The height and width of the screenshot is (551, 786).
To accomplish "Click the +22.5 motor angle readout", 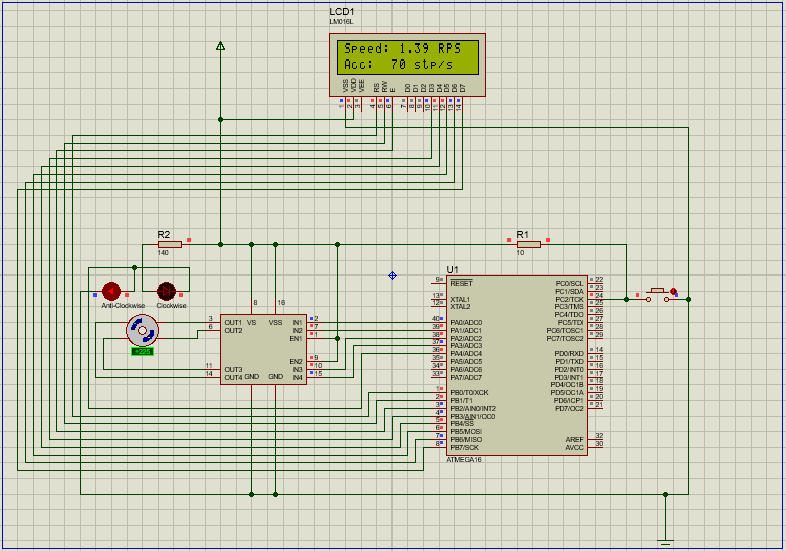I will pos(142,351).
